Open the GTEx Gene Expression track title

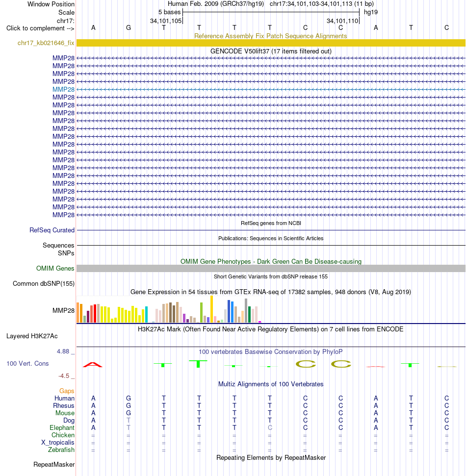coord(271,292)
